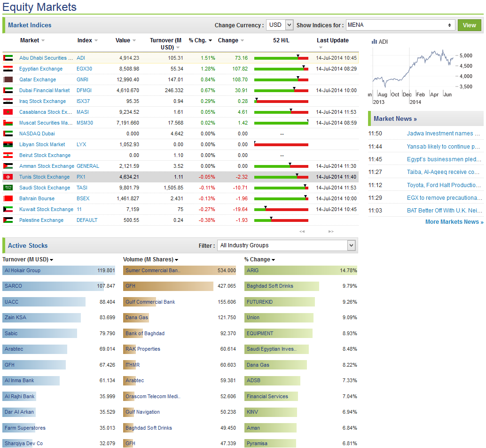The image size is (486, 448).
Task: Click the Sumer Commercial Bank volume bar
Action: pyautogui.click(x=180, y=270)
